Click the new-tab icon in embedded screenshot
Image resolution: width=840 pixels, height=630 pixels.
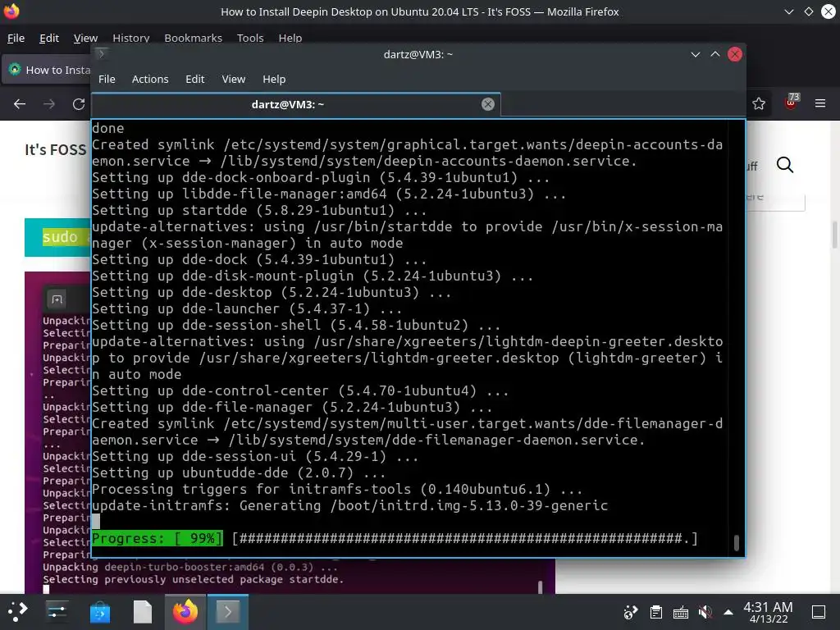(57, 299)
